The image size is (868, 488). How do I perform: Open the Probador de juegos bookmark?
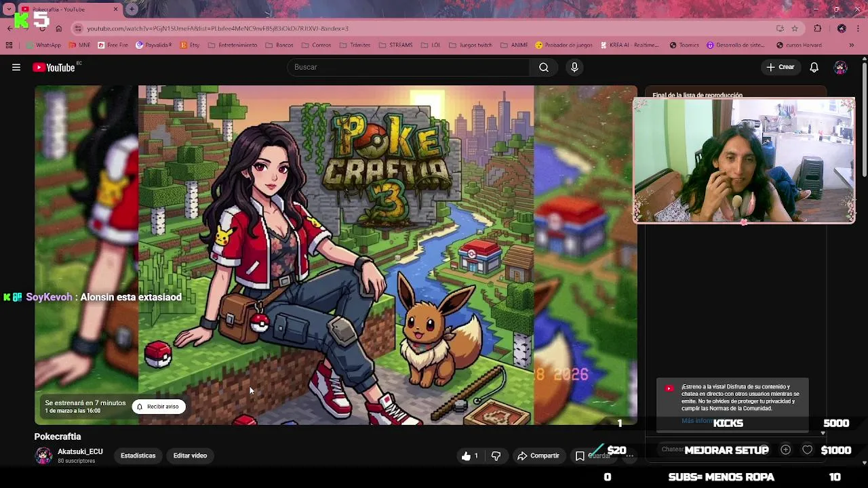tap(564, 45)
